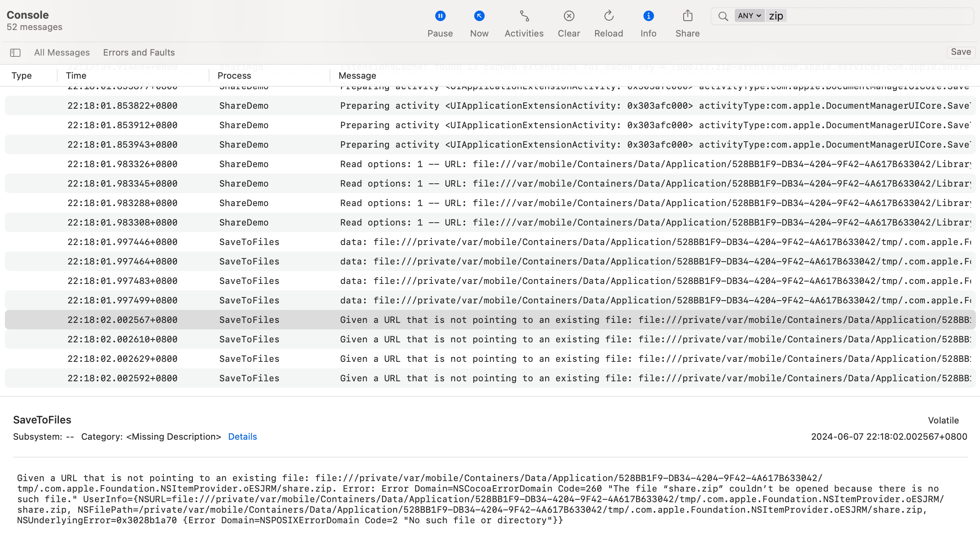Open the ANY filter dropdown
Image resolution: width=980 pixels, height=533 pixels.
click(749, 16)
